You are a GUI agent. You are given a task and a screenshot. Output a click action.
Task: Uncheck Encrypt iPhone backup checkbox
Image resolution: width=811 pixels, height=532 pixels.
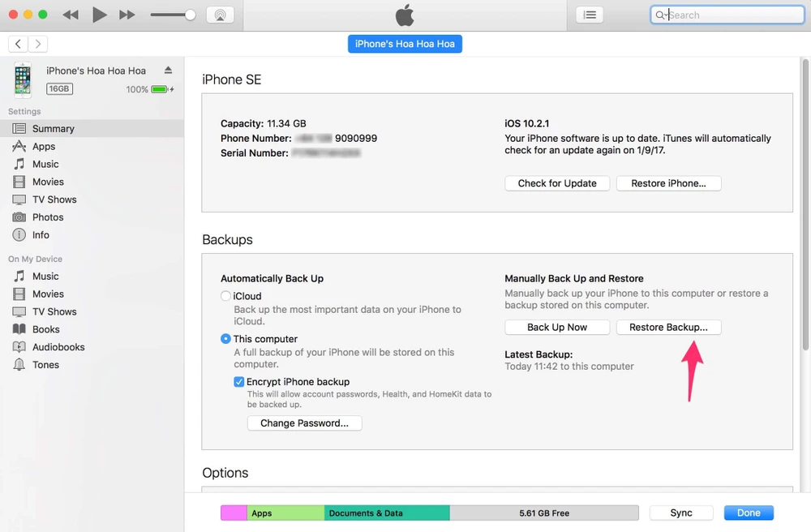point(239,382)
